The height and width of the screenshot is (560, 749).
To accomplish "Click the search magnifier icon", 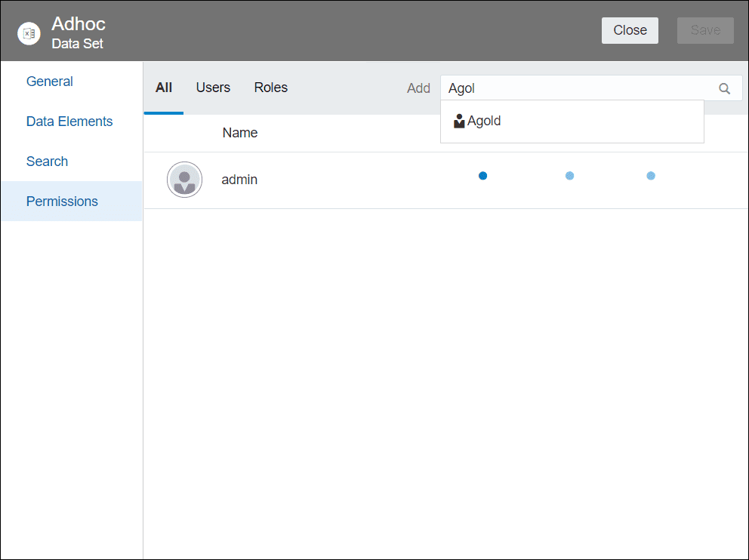I will pos(724,88).
